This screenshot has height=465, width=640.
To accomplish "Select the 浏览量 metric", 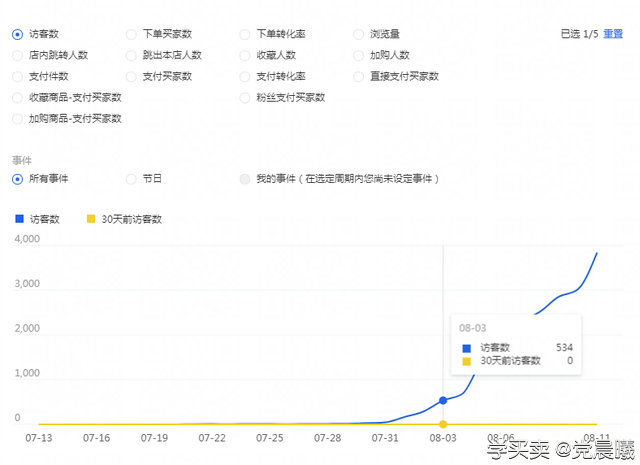I will click(x=358, y=34).
